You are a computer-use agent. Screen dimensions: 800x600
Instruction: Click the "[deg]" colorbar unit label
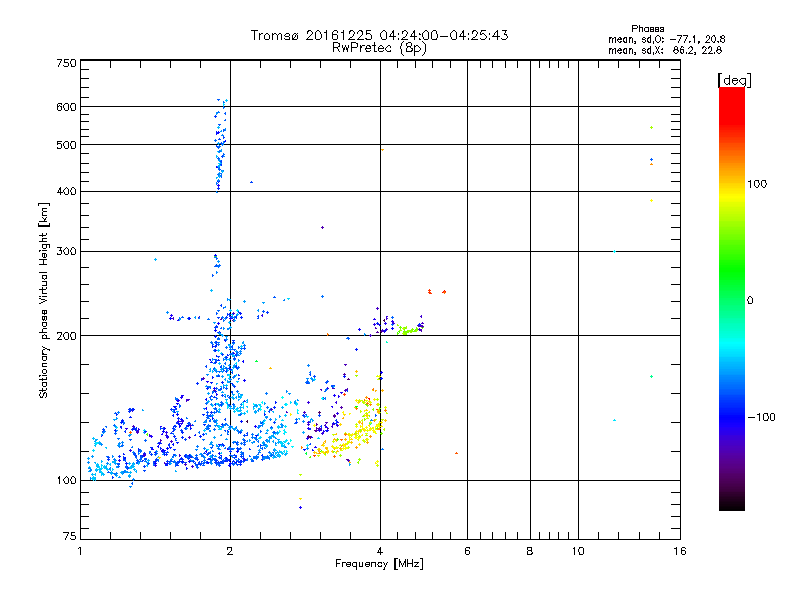click(x=734, y=80)
